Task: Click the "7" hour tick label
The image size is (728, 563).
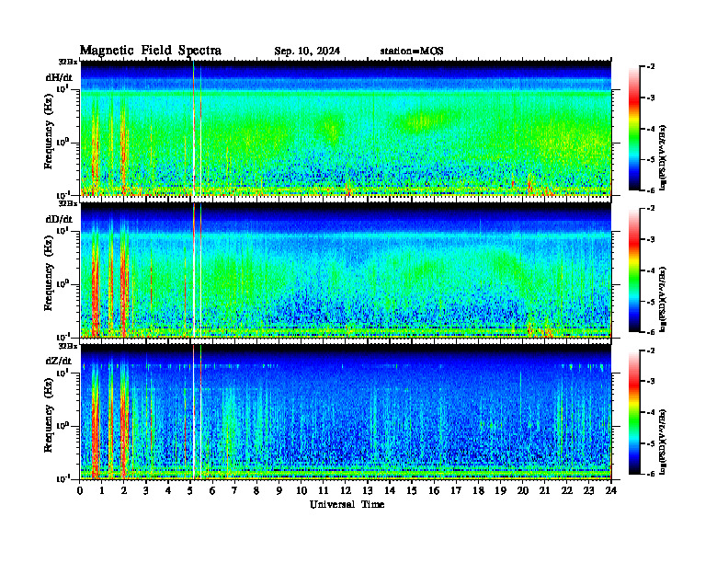Action: [234, 490]
